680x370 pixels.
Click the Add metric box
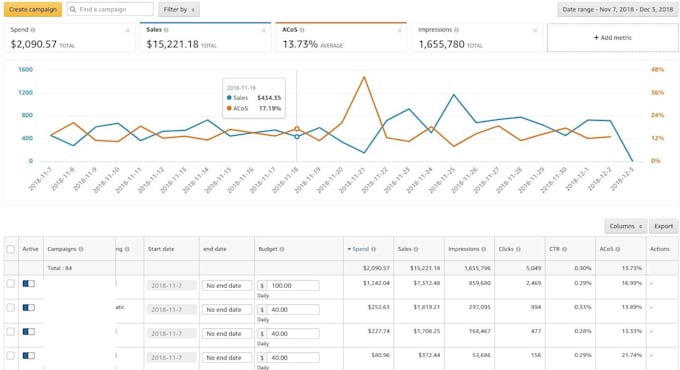pos(613,38)
